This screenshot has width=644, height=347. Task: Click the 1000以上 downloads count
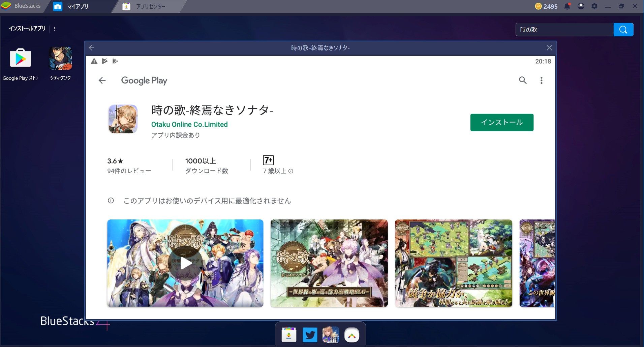201,161
